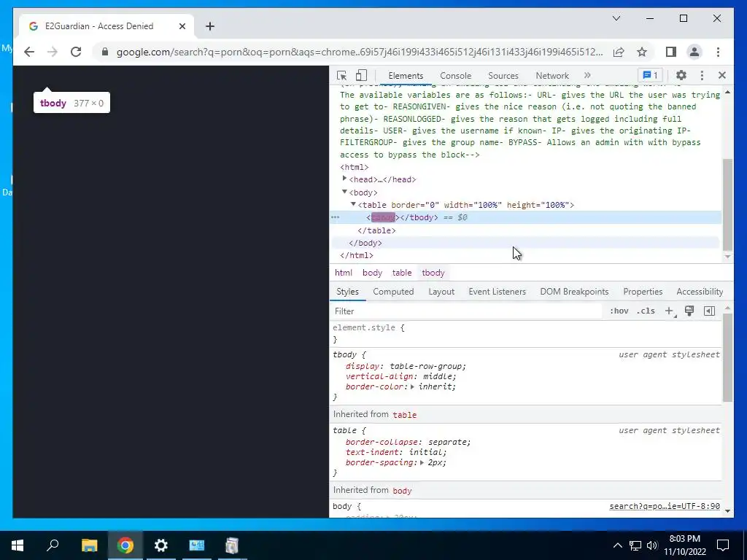Toggle the computed styles sidebar pane
The image size is (747, 560).
pyautogui.click(x=709, y=311)
